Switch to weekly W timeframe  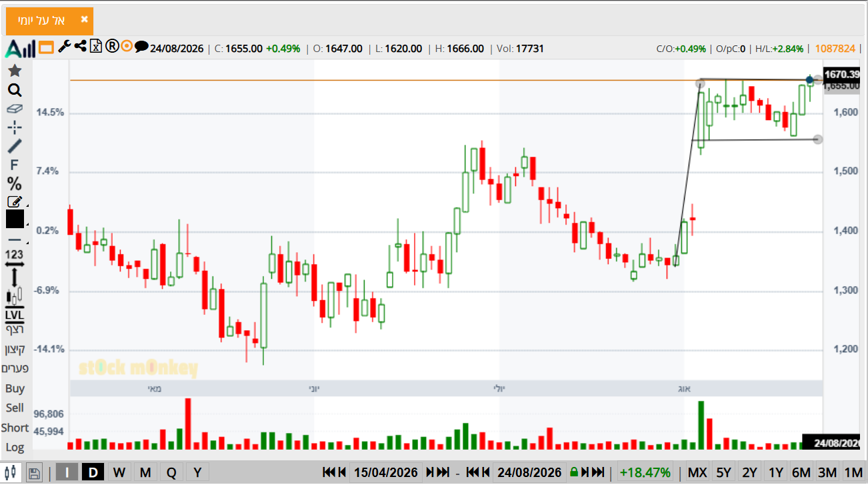[x=119, y=472]
